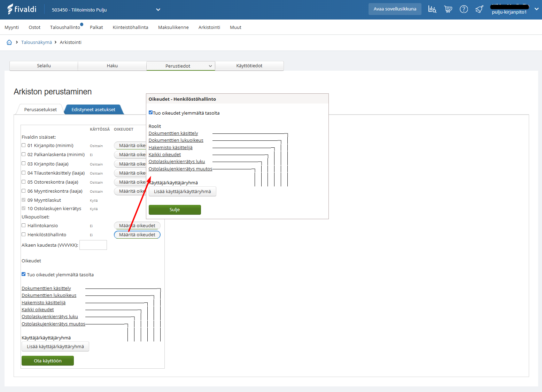Open Kaikki oikeudet link above Ota käyttöön
542x392 pixels.
click(x=38, y=310)
